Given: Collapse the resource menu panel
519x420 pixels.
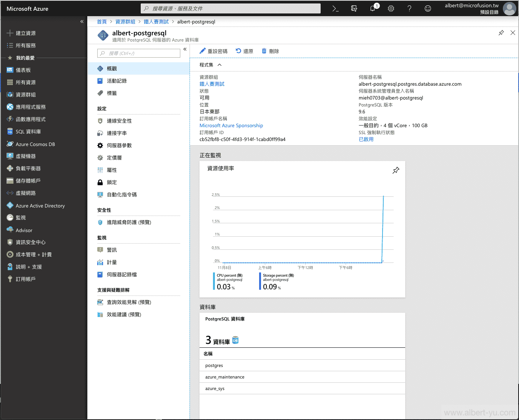Looking at the screenshot, I should click(x=185, y=49).
